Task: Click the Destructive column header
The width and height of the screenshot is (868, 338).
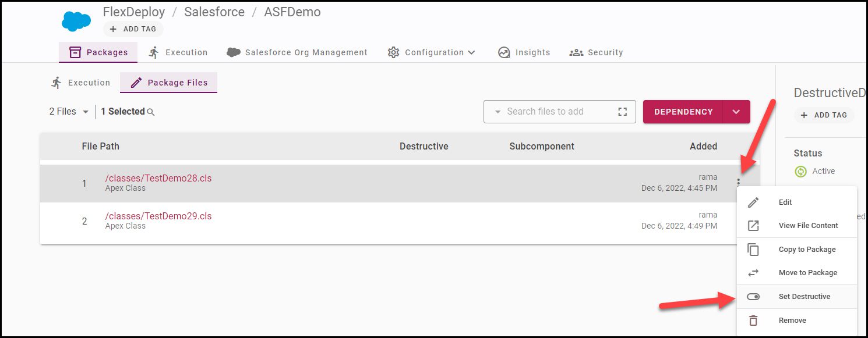Action: [424, 147]
